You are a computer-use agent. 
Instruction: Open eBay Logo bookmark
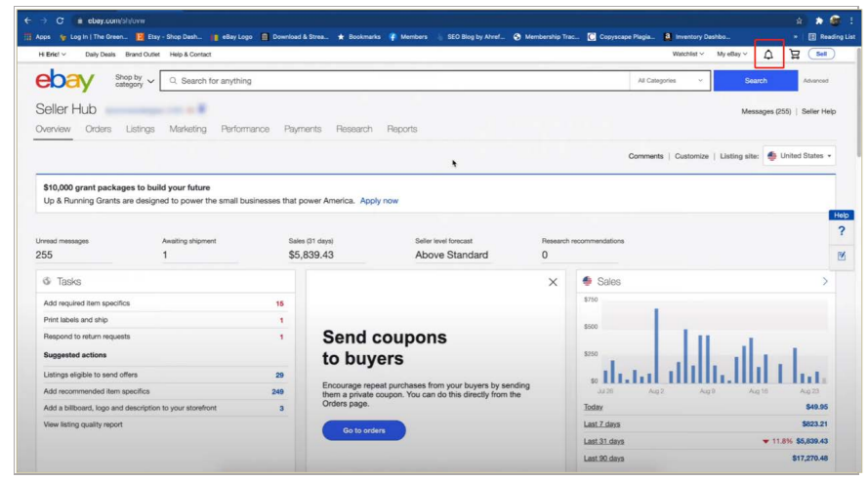pos(231,37)
